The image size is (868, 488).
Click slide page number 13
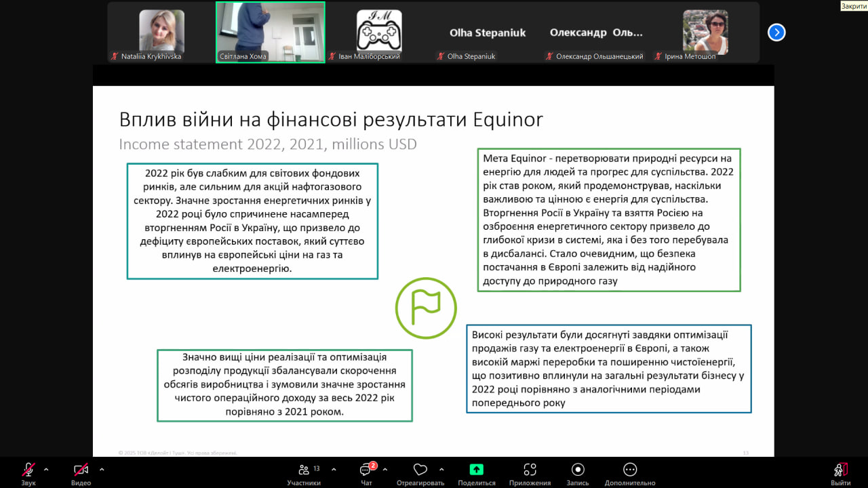coord(746,453)
